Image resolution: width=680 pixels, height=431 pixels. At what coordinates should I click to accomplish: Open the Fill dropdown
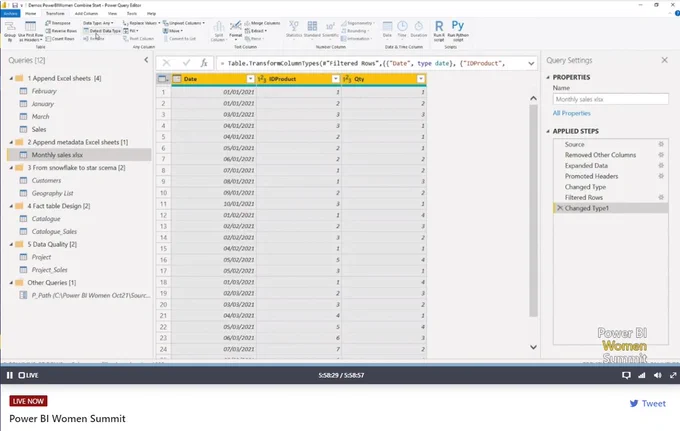pos(131,31)
